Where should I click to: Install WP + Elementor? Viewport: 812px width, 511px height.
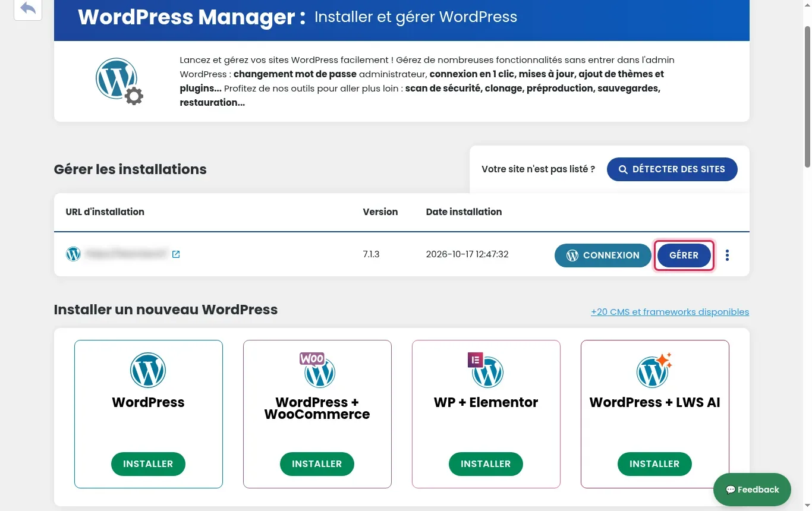point(486,464)
